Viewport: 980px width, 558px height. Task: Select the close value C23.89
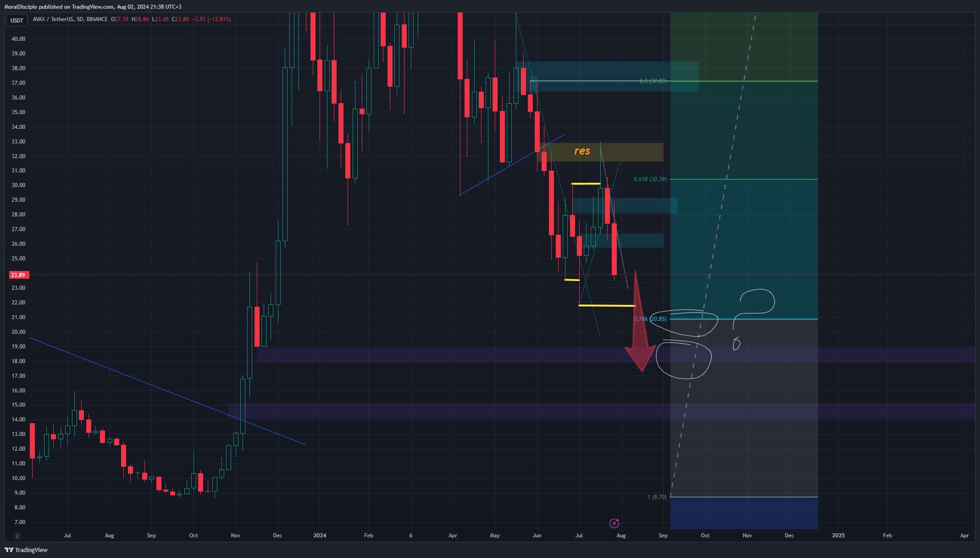pos(180,19)
